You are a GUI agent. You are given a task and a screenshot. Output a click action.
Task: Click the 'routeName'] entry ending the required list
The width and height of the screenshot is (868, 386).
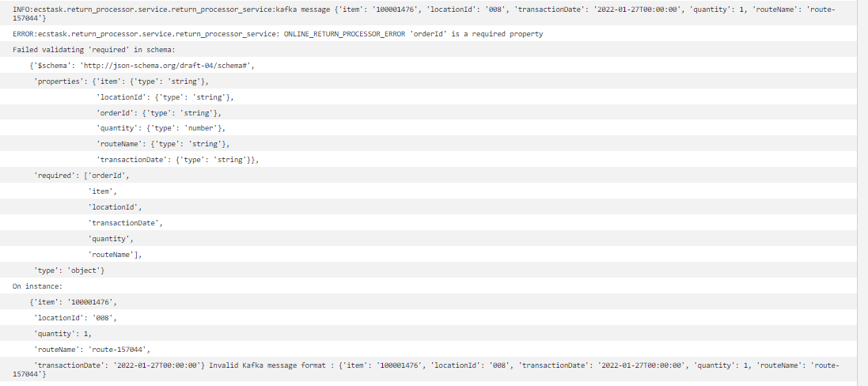(x=429, y=255)
